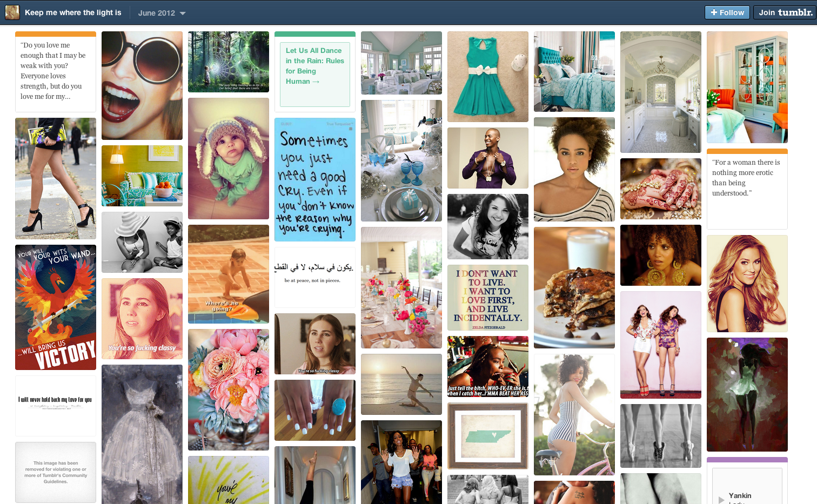
Task: Click the blog title 'Keep me where the light is'
Action: 73,12
